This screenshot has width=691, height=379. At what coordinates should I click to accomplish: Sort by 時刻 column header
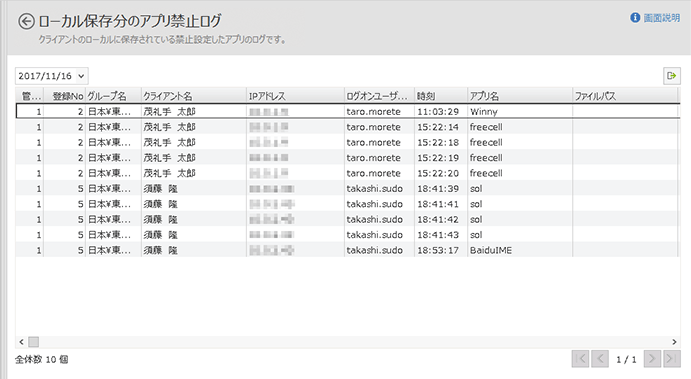pos(441,96)
